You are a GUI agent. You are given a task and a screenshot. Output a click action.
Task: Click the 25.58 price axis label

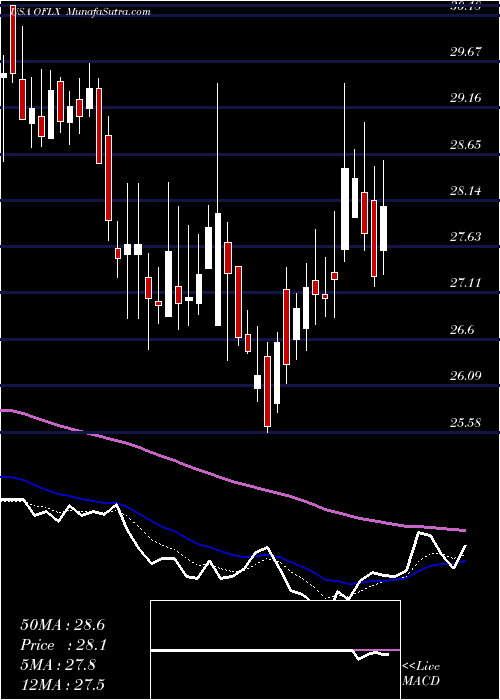(x=466, y=422)
